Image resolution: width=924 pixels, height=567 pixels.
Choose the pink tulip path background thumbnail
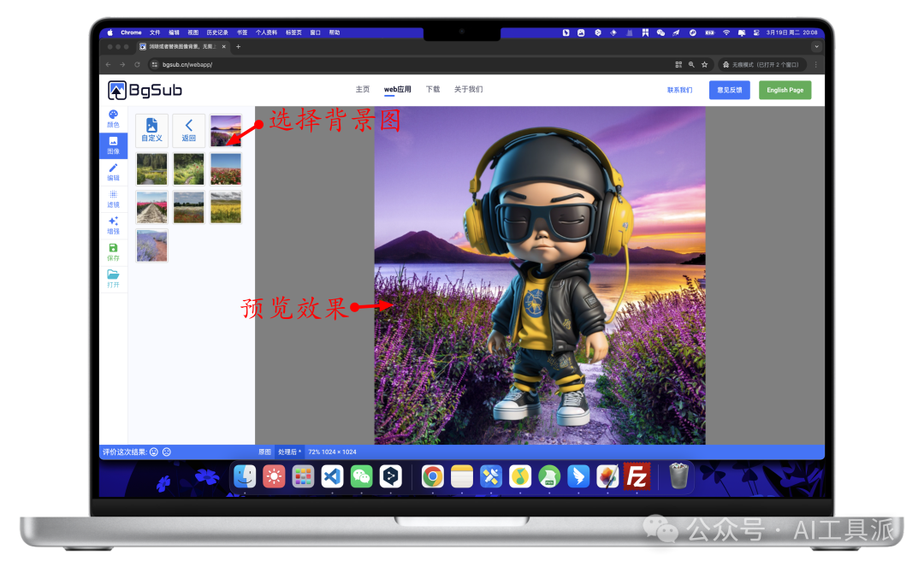(151, 207)
